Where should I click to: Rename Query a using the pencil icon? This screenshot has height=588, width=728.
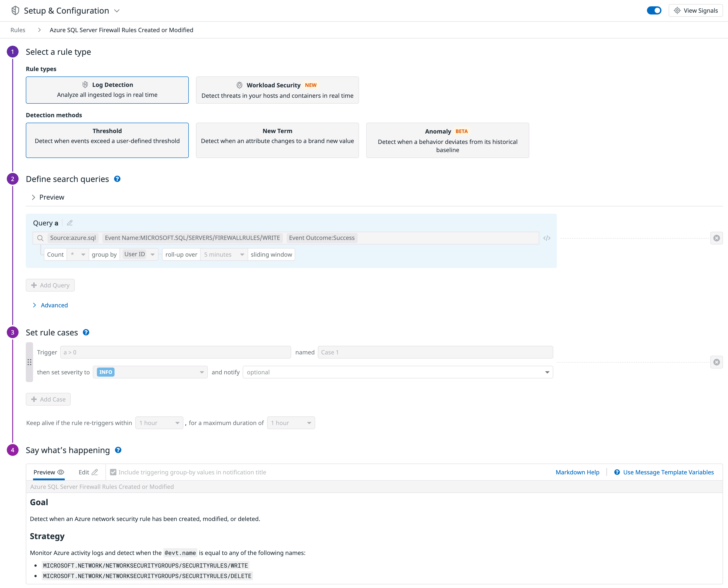click(x=70, y=223)
